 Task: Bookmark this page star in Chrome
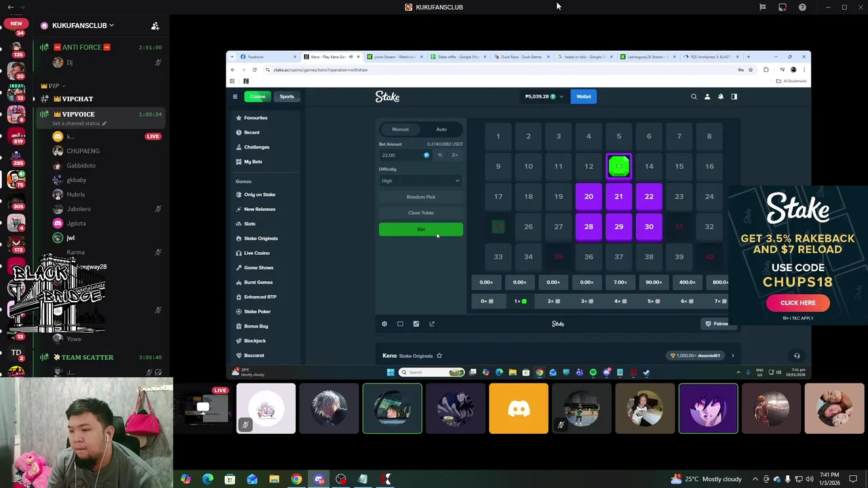[750, 70]
